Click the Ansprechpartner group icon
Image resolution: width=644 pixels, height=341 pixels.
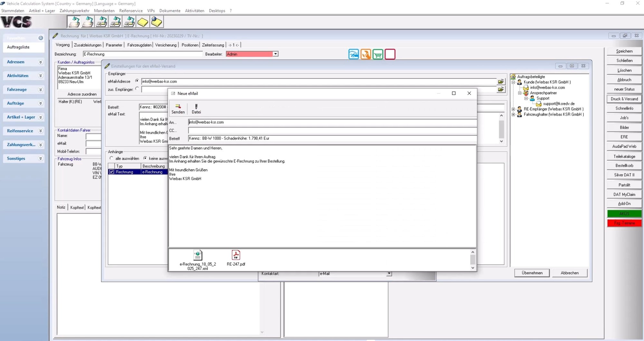[x=526, y=93]
